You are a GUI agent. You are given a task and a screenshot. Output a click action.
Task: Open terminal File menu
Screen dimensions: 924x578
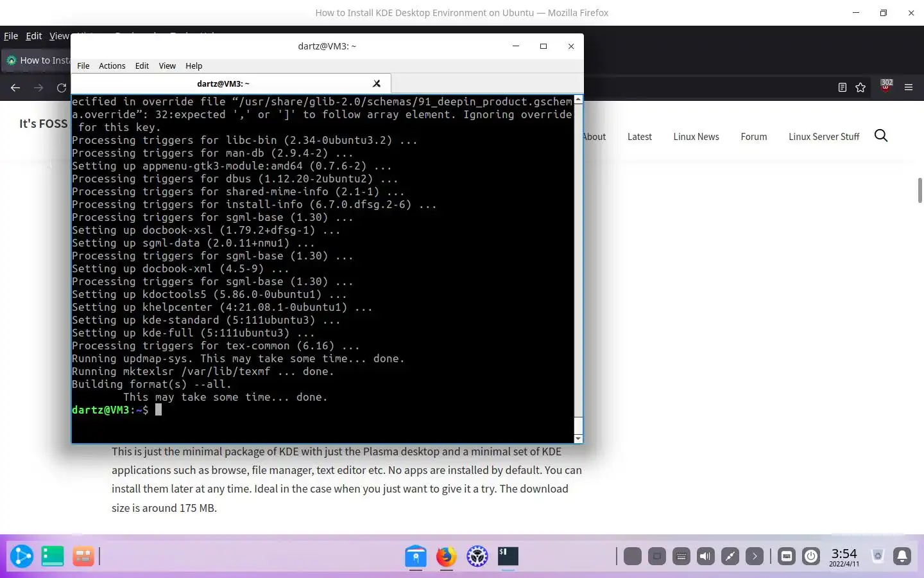(83, 66)
